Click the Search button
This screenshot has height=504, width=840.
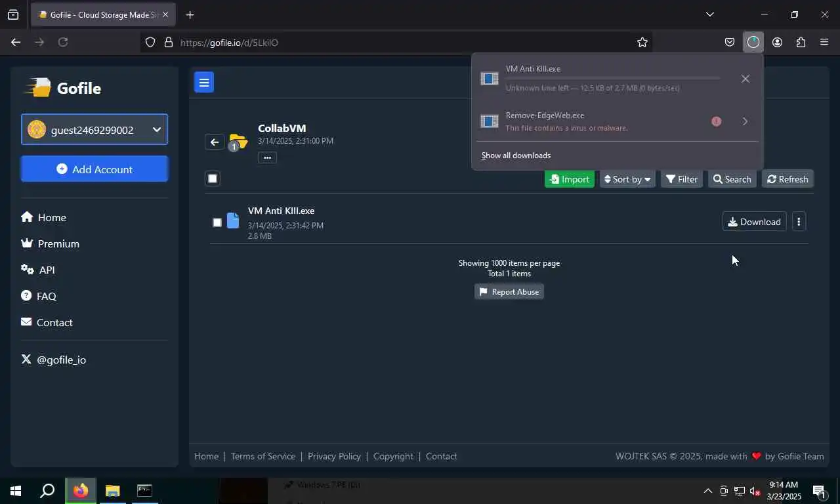coord(732,179)
